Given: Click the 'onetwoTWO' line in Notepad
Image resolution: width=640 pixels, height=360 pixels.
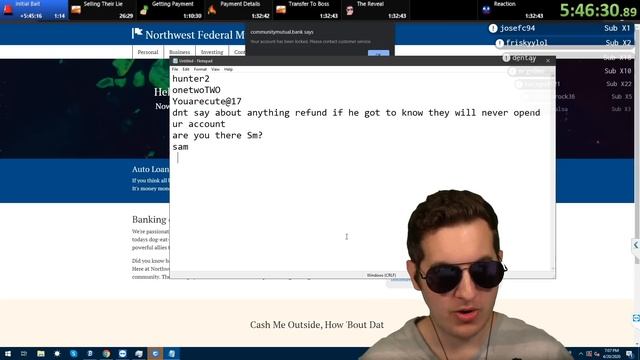Looking at the screenshot, I should point(196,90).
